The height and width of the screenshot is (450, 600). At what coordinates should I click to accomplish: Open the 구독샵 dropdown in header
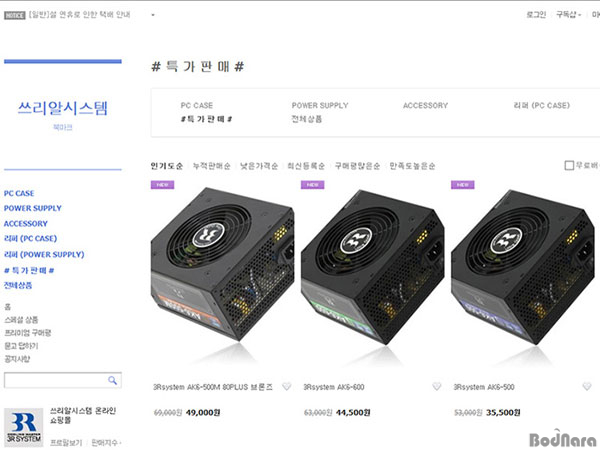[568, 15]
